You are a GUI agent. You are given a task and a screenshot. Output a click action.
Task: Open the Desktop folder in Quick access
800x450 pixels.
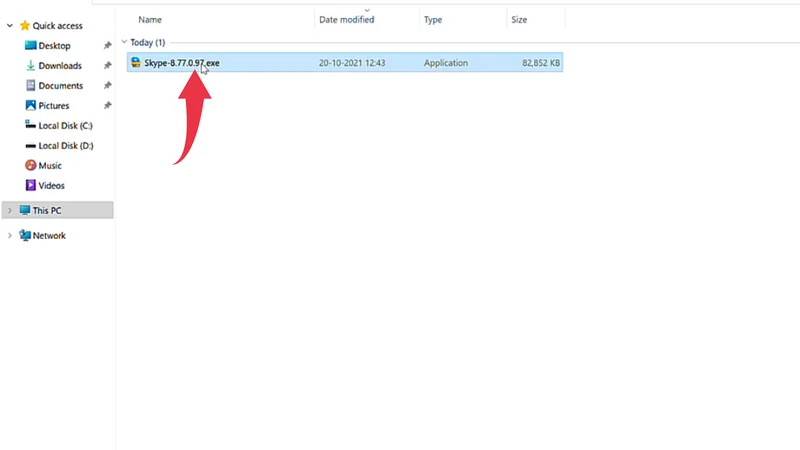pyautogui.click(x=54, y=46)
